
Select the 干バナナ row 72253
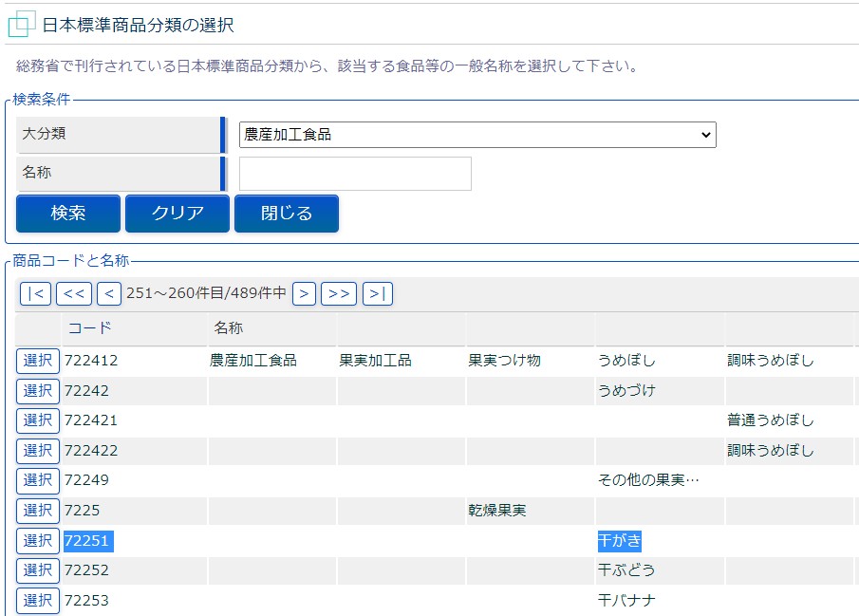[x=38, y=601]
